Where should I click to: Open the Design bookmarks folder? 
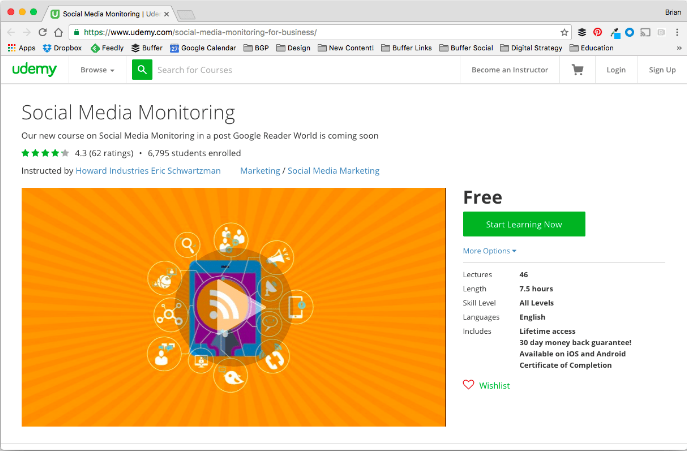point(294,48)
